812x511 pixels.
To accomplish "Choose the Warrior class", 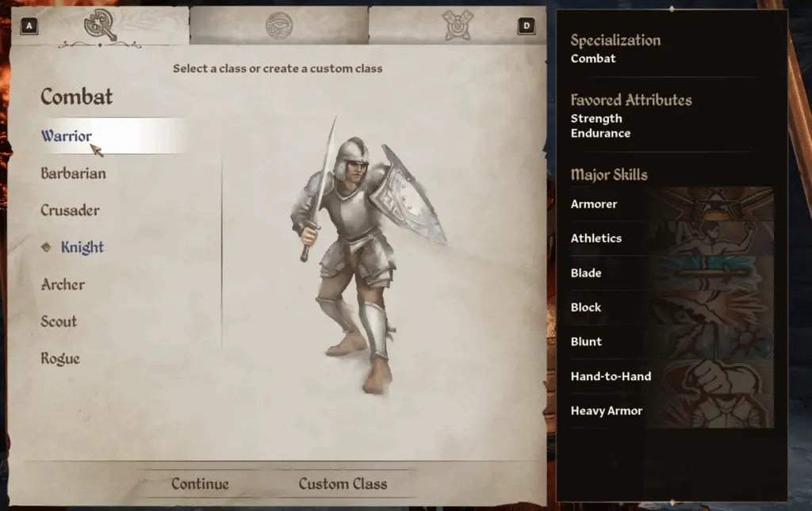I will pos(67,136).
